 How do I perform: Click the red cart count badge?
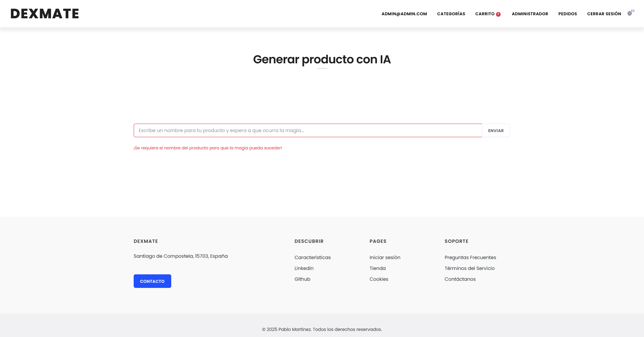498,14
